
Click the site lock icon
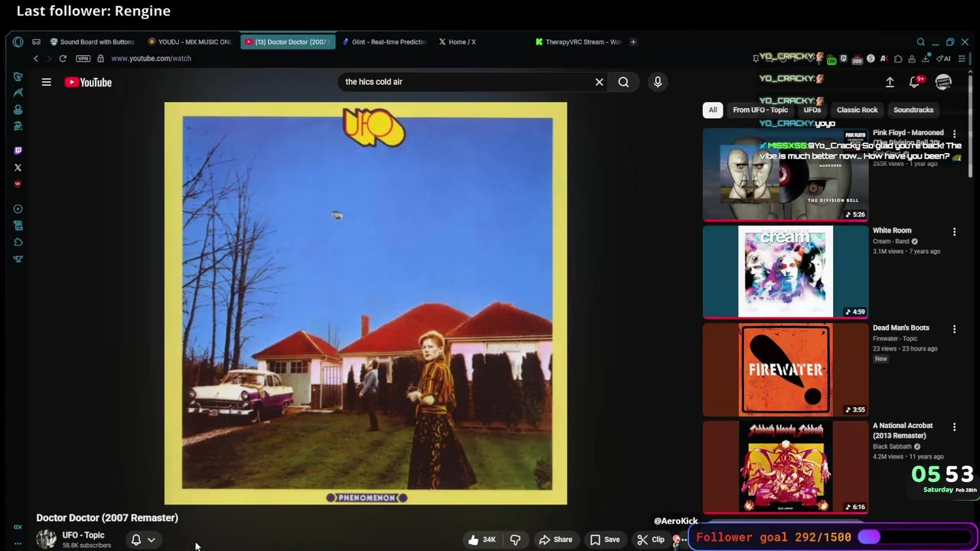click(100, 58)
